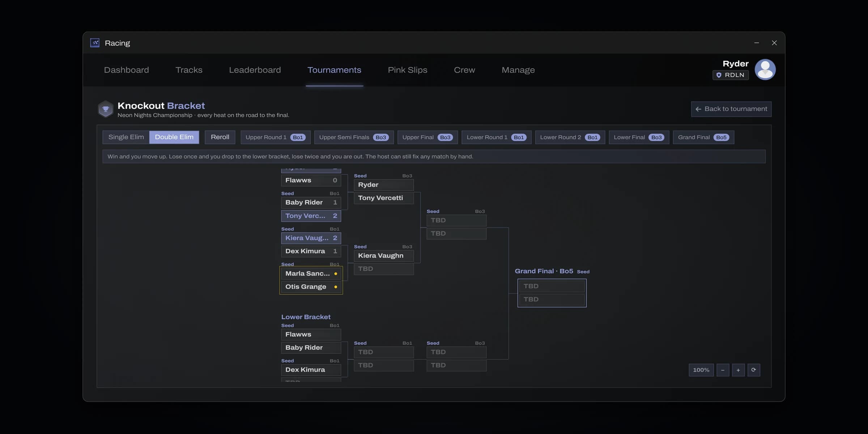Open the Dashboard tab
Viewport: 868px width, 434px height.
point(126,70)
